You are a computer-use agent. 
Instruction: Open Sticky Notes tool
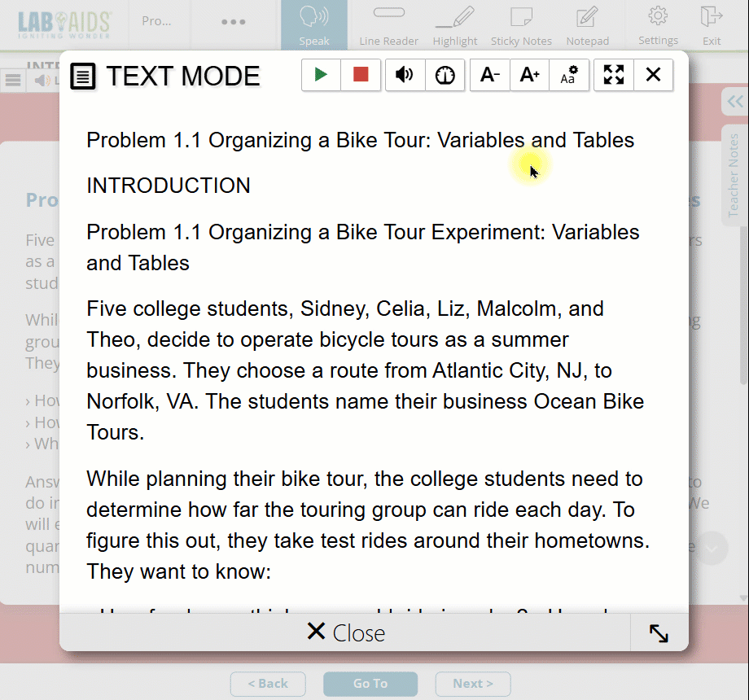[x=521, y=25]
